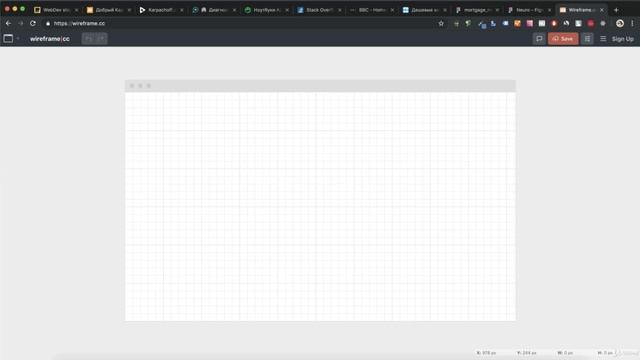Open the comments annotation icon

(x=539, y=39)
